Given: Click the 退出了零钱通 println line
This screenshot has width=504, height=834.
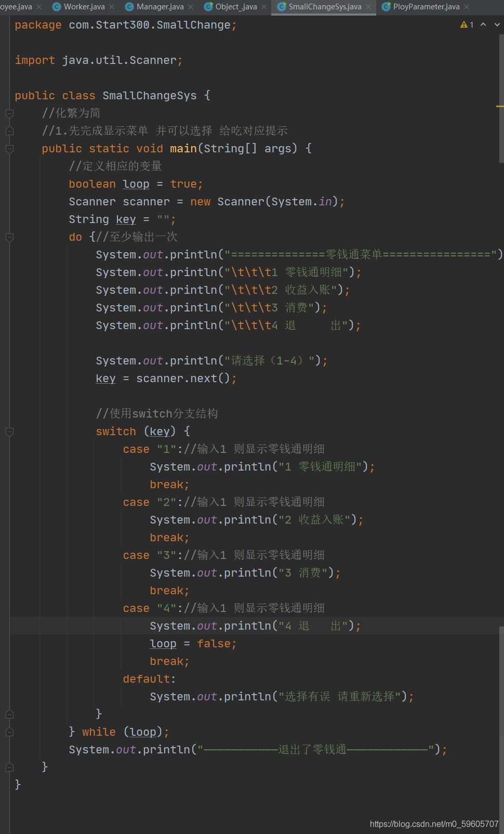Looking at the screenshot, I should tap(258, 750).
